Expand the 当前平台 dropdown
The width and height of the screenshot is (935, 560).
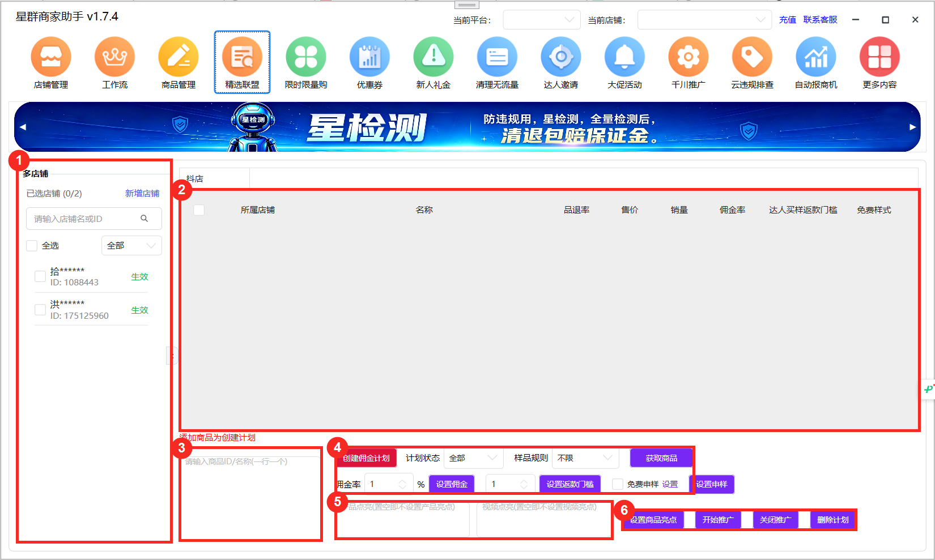point(542,20)
